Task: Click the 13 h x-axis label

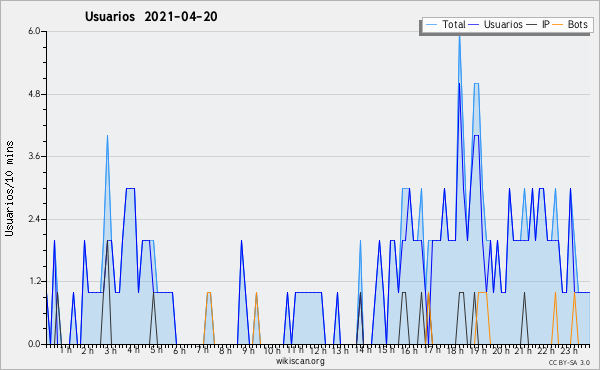Action: click(x=340, y=350)
